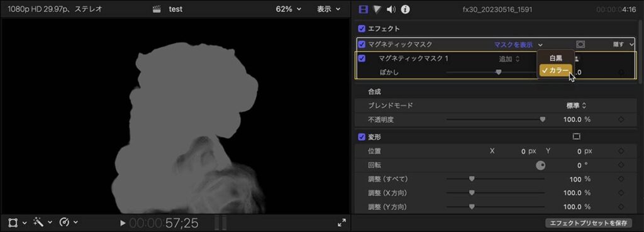Open the video inspector tab icon
The image size is (644, 232).
[363, 9]
